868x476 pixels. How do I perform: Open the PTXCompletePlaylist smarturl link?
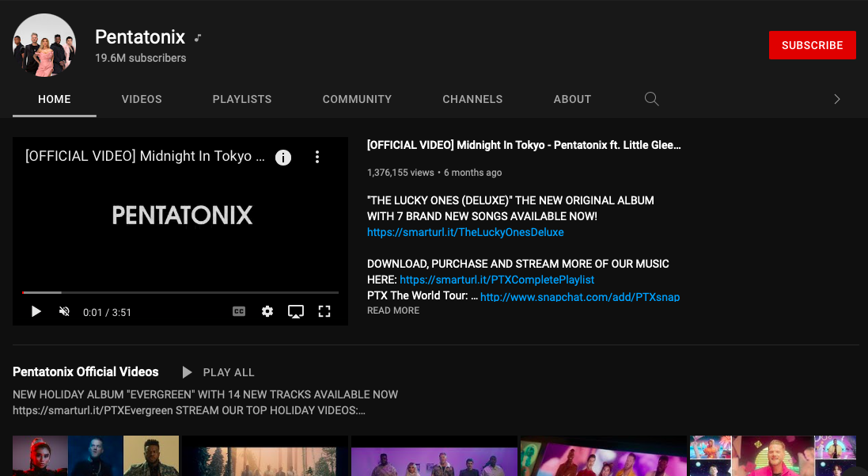pos(497,280)
